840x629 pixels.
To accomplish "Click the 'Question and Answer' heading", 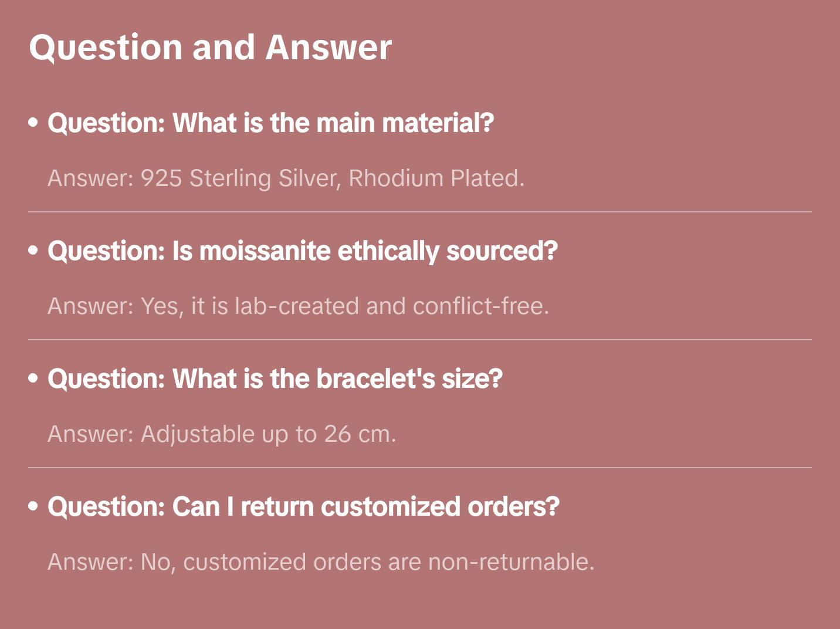I will (210, 48).
